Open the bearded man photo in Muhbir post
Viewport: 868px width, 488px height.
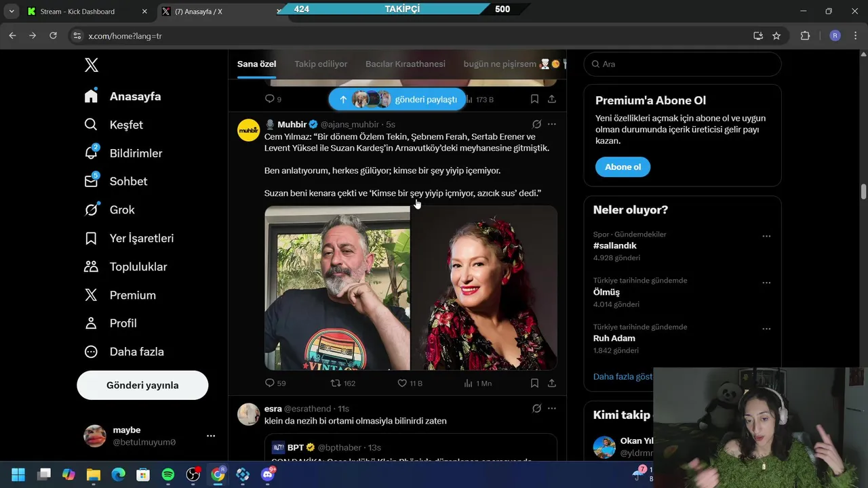337,288
